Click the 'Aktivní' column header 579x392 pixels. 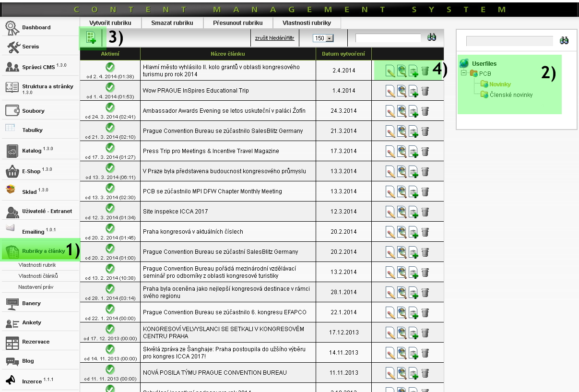click(110, 54)
